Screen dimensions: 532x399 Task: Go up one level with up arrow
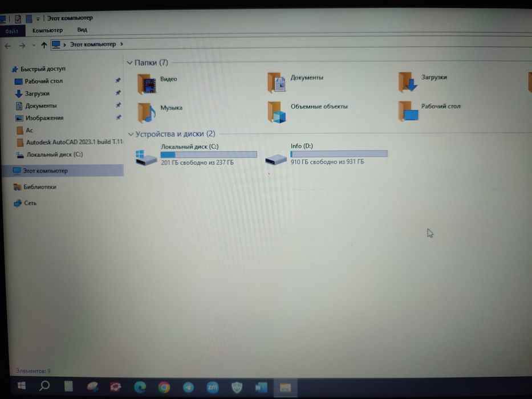(x=44, y=45)
